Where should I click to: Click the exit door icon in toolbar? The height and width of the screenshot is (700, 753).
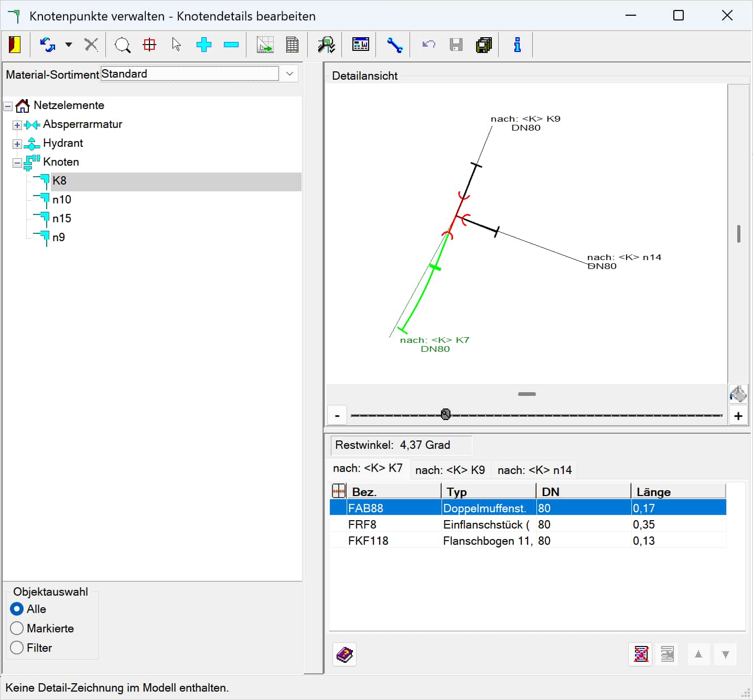pyautogui.click(x=15, y=45)
